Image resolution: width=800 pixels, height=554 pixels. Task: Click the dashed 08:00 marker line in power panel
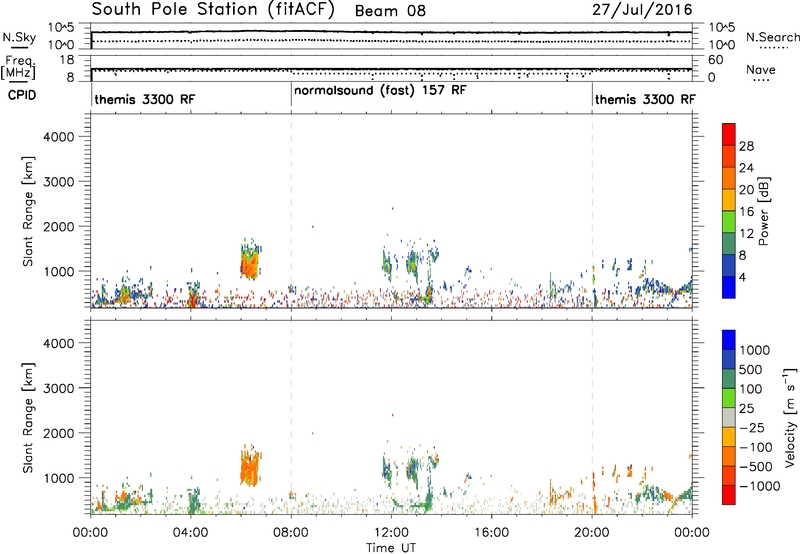click(x=291, y=211)
